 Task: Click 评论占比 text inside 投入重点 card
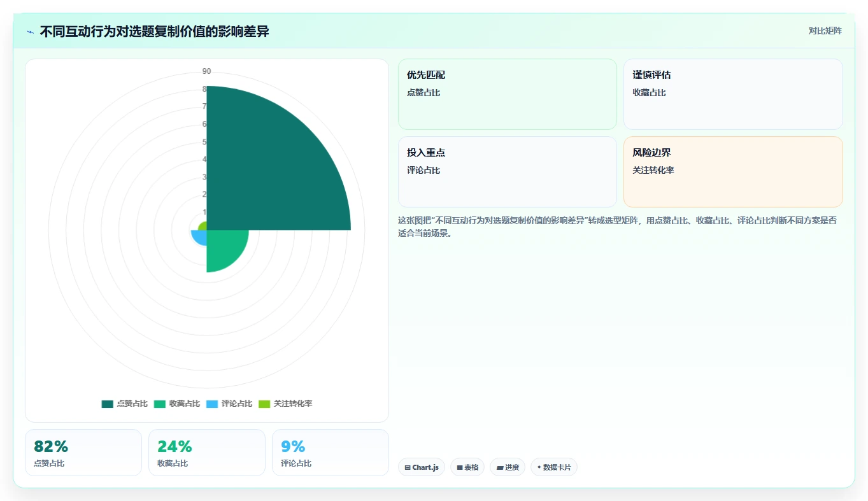(423, 171)
